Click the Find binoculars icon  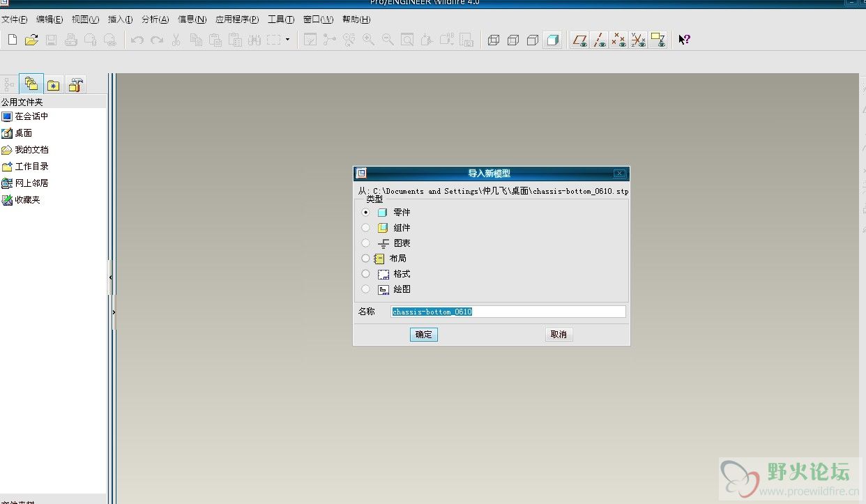(255, 40)
